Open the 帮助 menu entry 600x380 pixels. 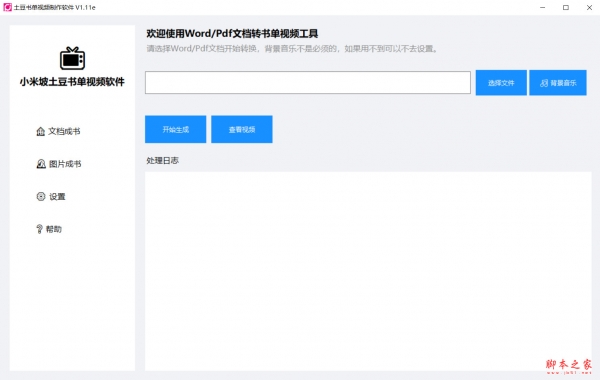tap(49, 229)
